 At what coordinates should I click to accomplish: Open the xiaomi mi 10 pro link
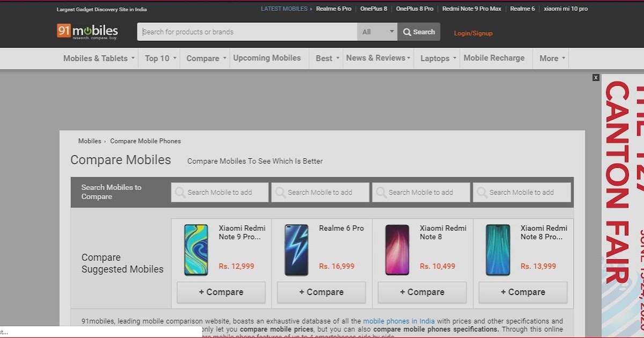[566, 9]
